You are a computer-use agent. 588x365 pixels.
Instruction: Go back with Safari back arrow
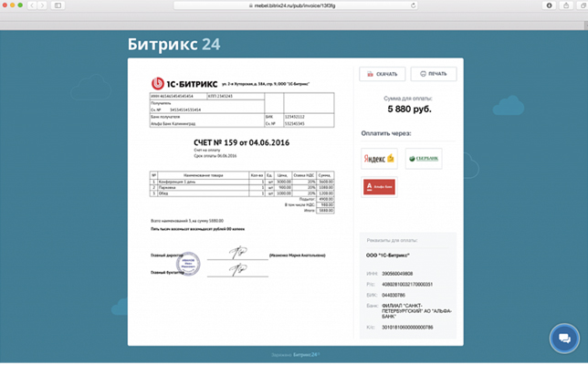pos(32,5)
